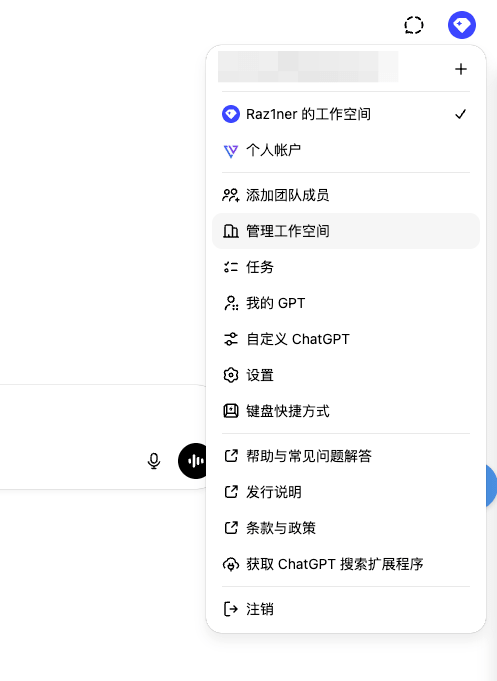Choose 自定义 ChatGPT option
Viewport: 497px width, 681px height.
346,339
